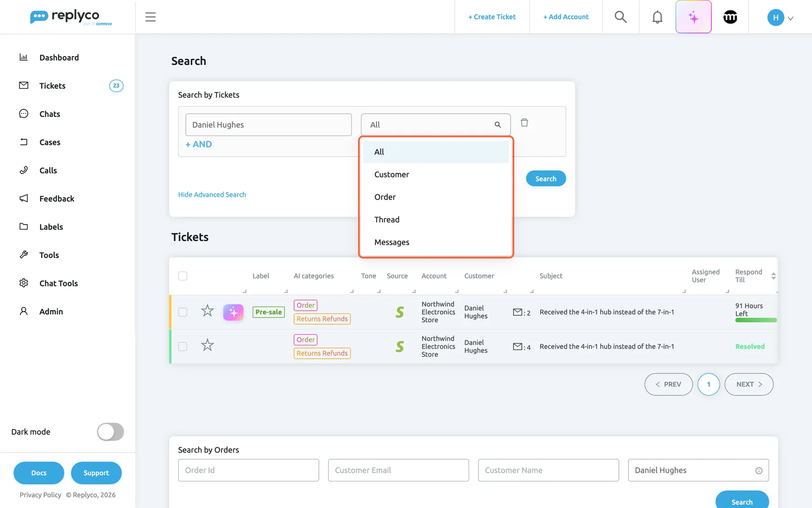Click the Shopify source icon in Pre-sale row

(x=400, y=312)
